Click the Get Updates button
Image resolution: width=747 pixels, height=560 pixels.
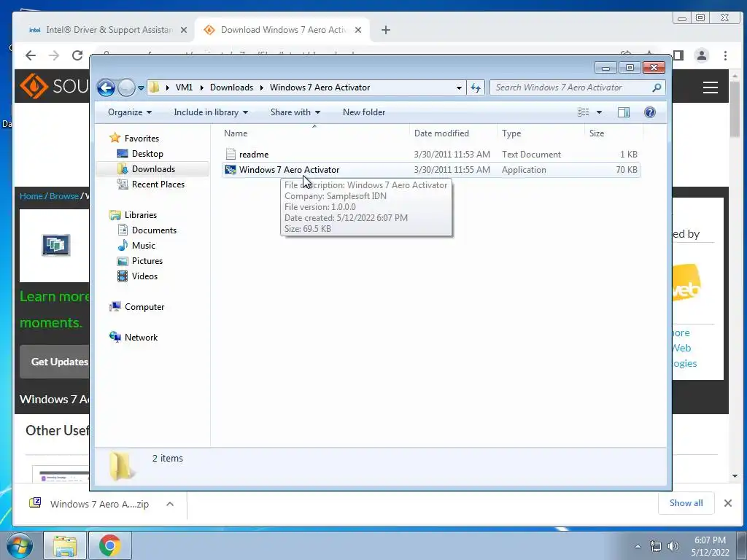pyautogui.click(x=55, y=362)
